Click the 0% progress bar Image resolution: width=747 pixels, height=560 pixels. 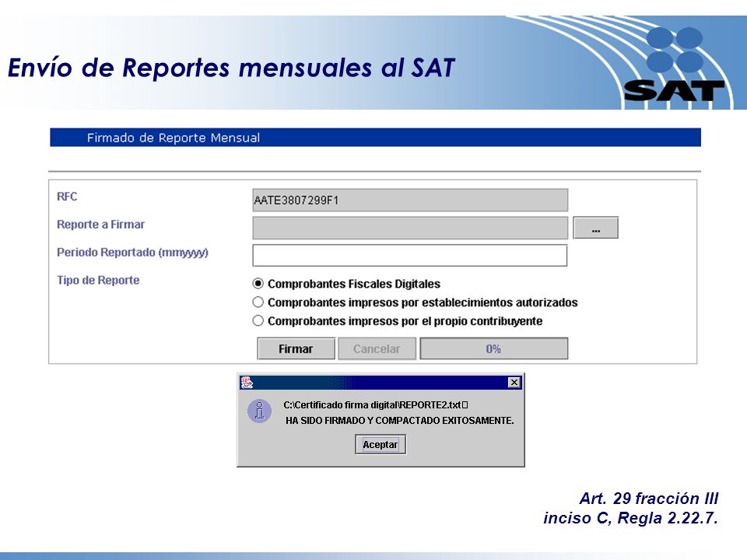pos(493,348)
